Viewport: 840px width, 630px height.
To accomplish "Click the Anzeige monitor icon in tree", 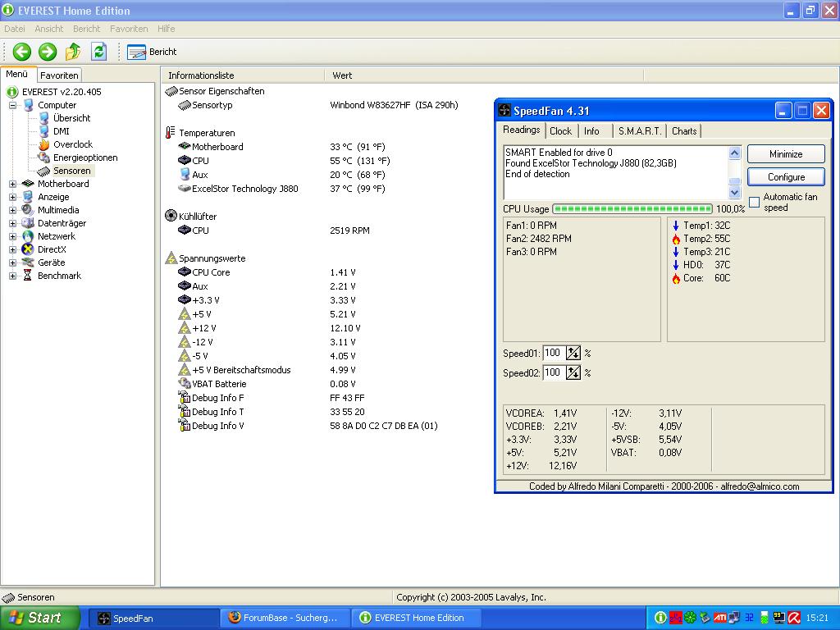I will click(x=28, y=197).
